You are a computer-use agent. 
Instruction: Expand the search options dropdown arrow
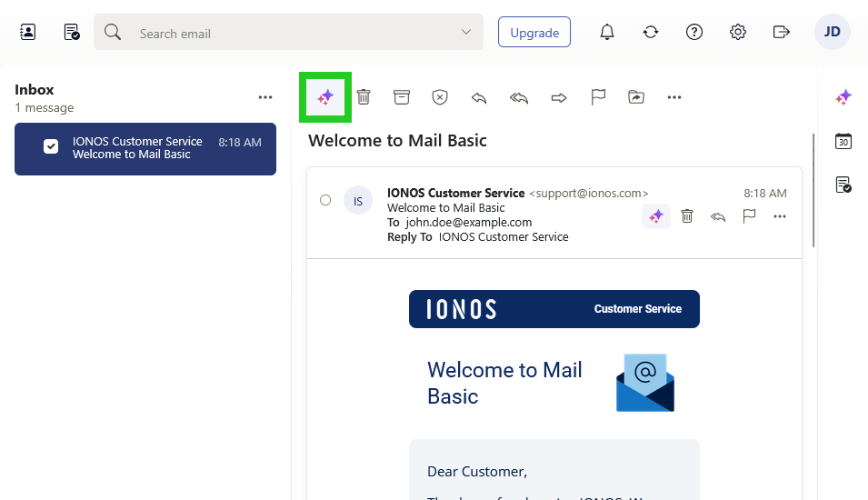(x=466, y=32)
